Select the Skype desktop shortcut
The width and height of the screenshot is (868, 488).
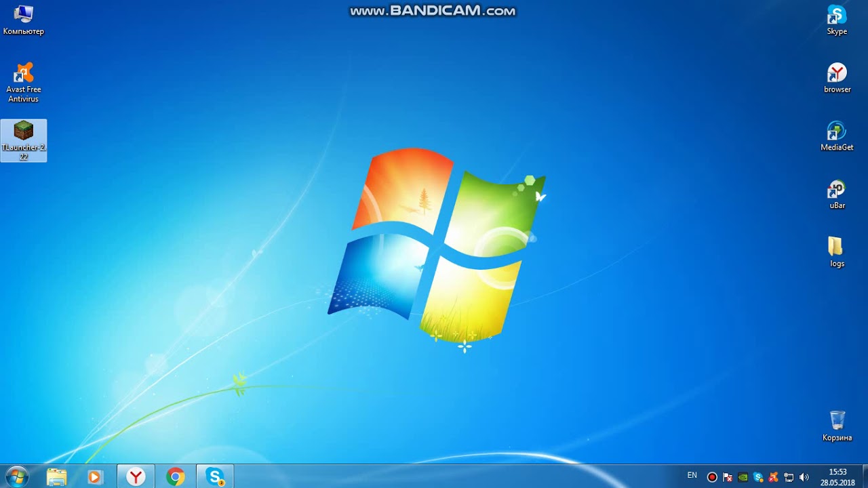pos(837,20)
